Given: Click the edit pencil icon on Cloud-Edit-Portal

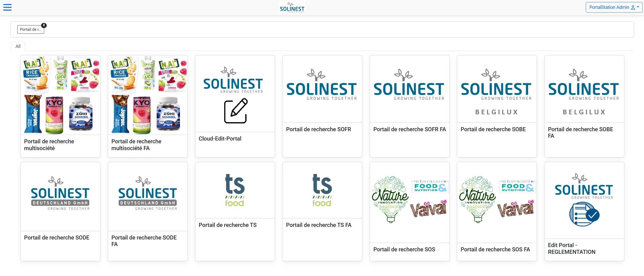Looking at the screenshot, I should (236, 111).
